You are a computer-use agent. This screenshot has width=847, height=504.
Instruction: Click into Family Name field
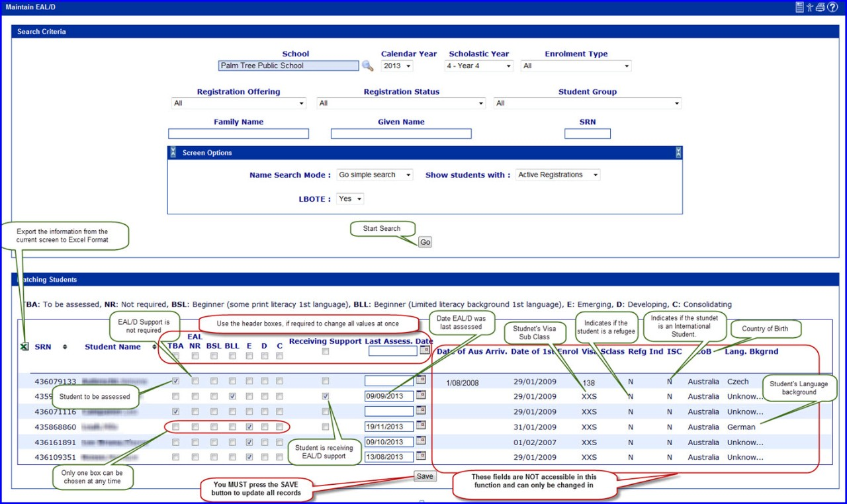[x=238, y=134]
